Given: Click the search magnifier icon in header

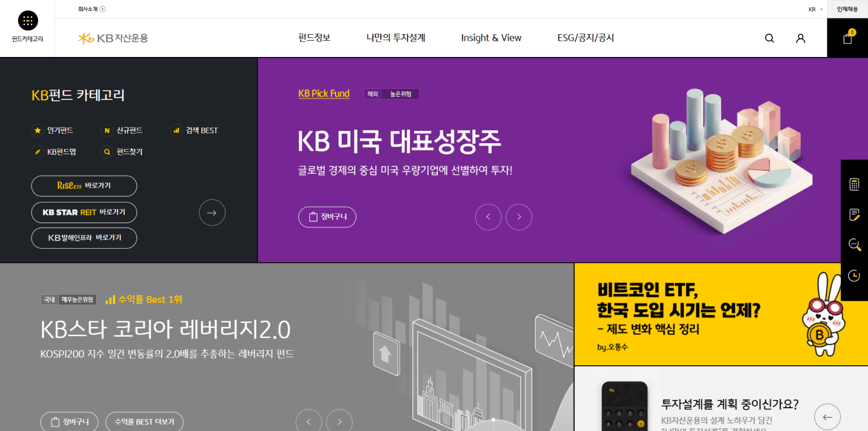Looking at the screenshot, I should tap(769, 38).
